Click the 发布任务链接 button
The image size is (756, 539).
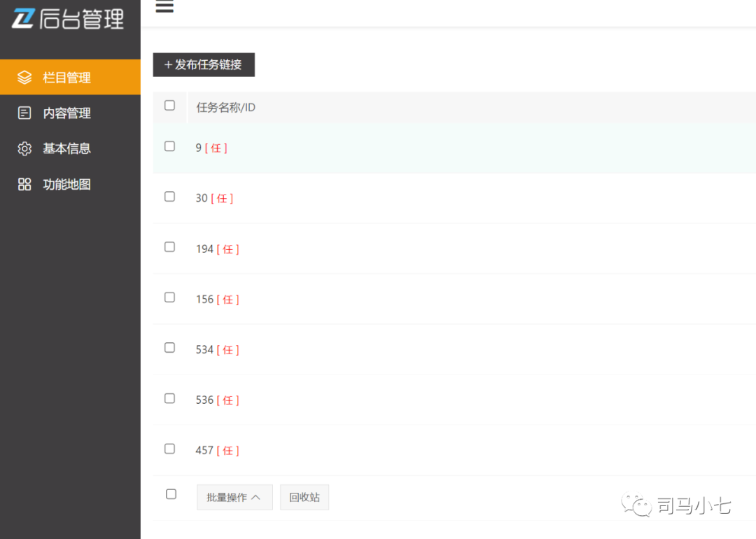tap(204, 64)
